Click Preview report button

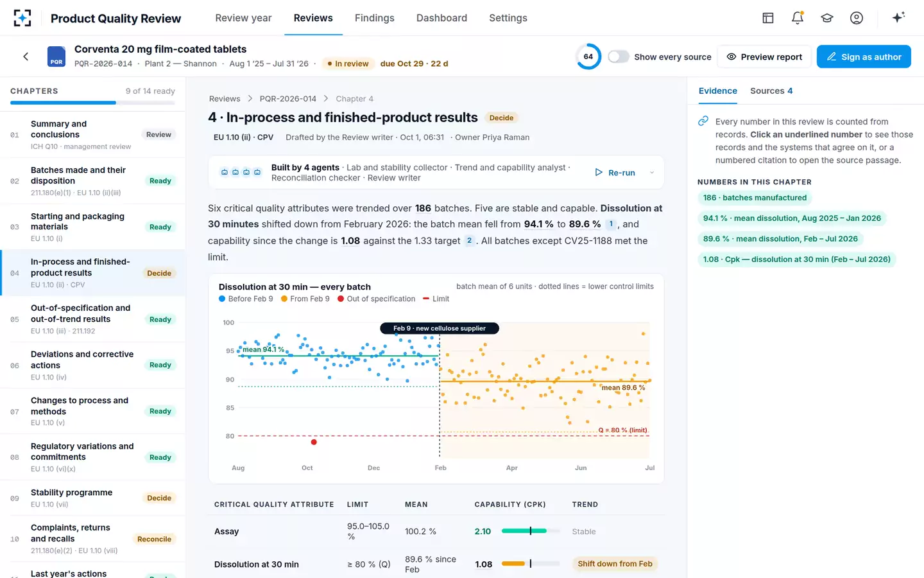764,57
